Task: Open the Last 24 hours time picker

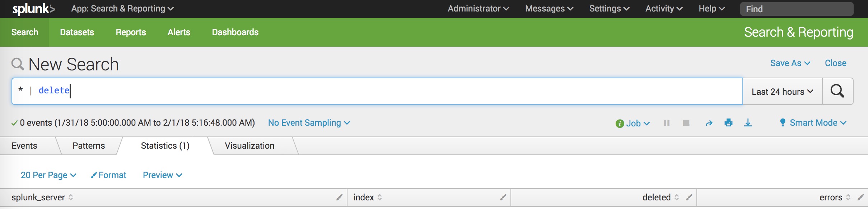Action: coord(782,92)
